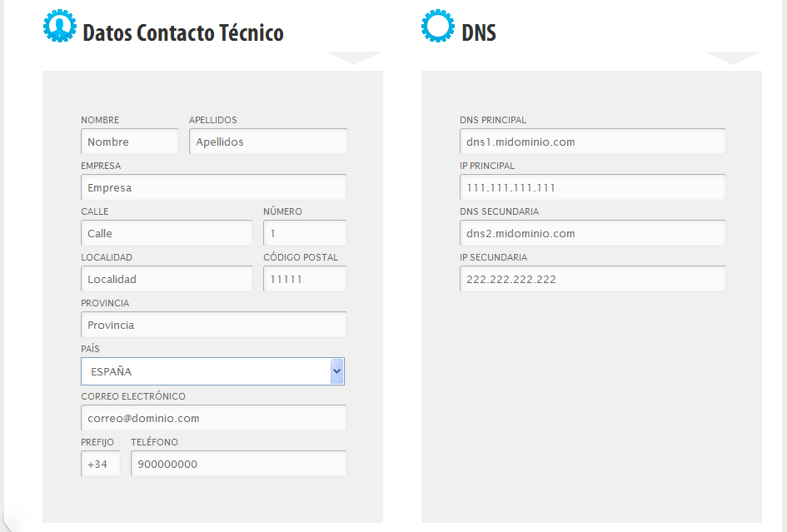Click the Provincia input field
Viewport: 787px width, 532px height.
213,325
